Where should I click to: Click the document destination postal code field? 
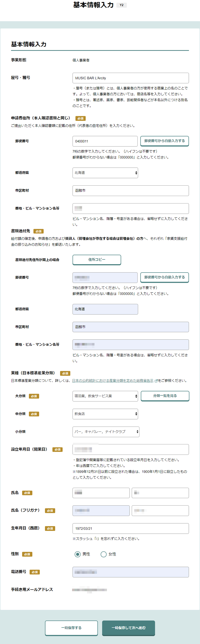point(105,278)
